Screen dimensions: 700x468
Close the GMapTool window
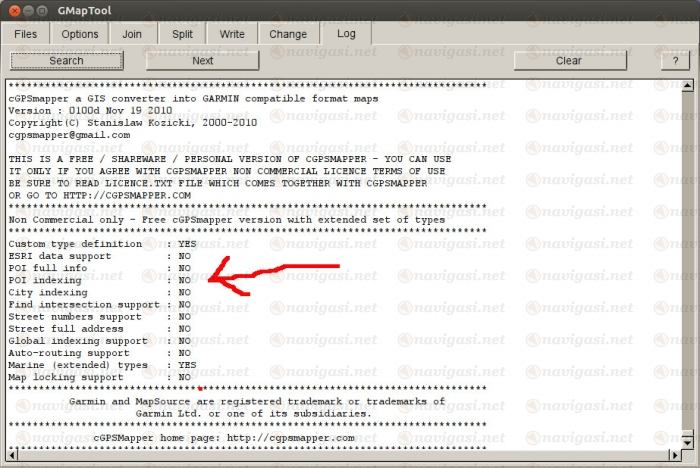[13, 9]
